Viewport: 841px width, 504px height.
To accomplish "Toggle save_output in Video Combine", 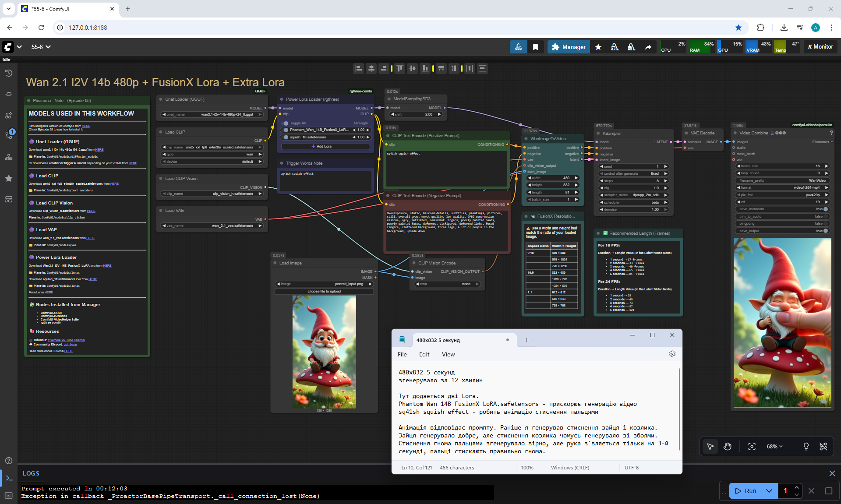I will (x=825, y=231).
